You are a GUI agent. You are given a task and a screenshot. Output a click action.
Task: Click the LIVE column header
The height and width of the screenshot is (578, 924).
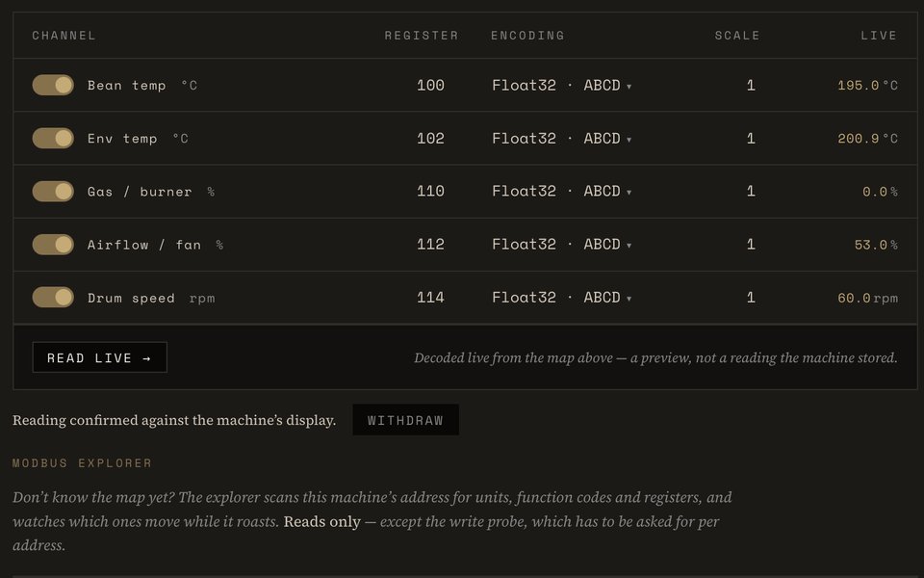[x=879, y=36]
